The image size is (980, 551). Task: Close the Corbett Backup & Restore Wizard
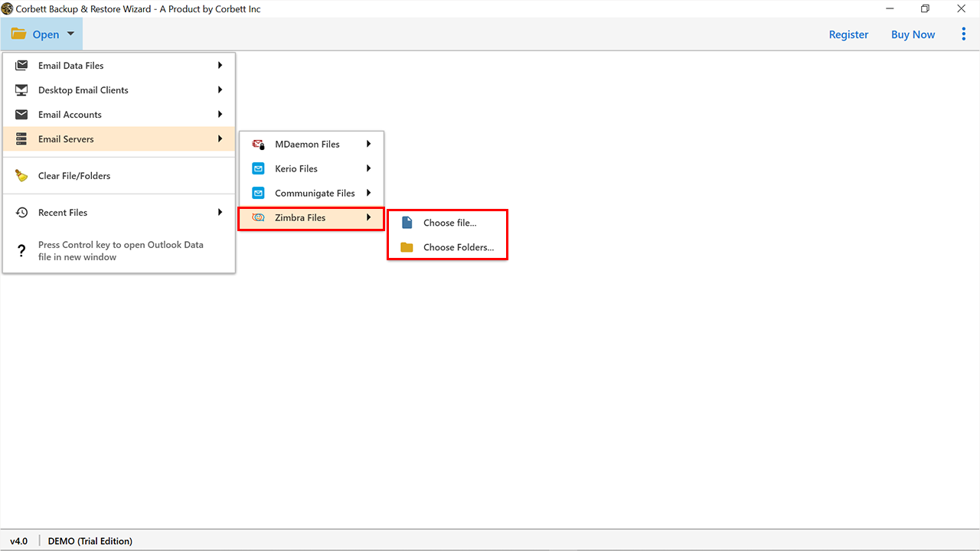[960, 9]
